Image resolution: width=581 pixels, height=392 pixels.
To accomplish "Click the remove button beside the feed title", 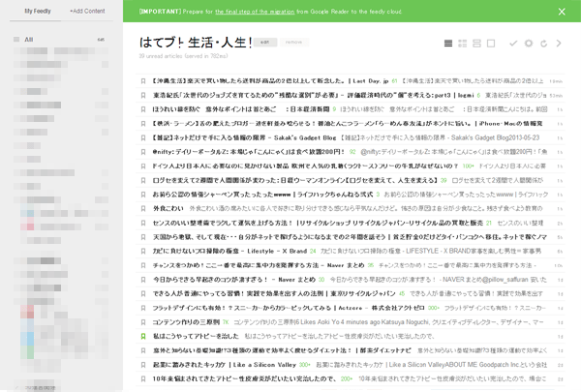I will tap(293, 43).
